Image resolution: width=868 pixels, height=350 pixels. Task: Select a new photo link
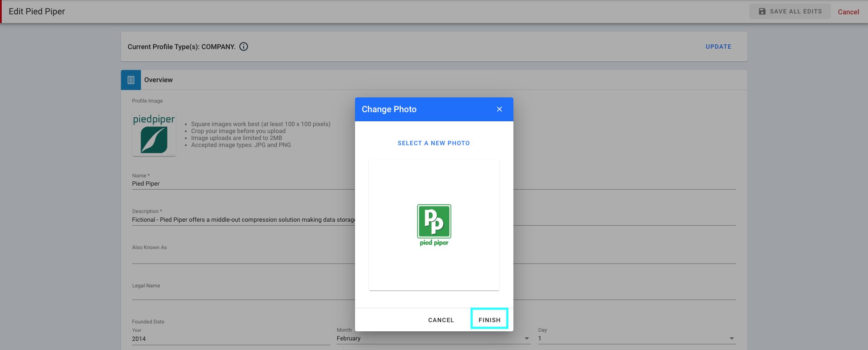(434, 143)
